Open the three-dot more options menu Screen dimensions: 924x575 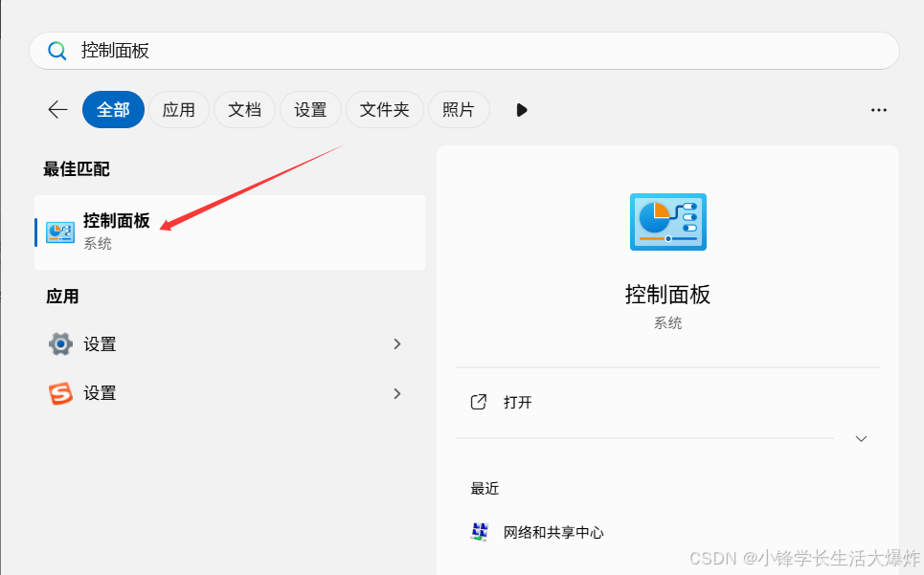tap(879, 110)
